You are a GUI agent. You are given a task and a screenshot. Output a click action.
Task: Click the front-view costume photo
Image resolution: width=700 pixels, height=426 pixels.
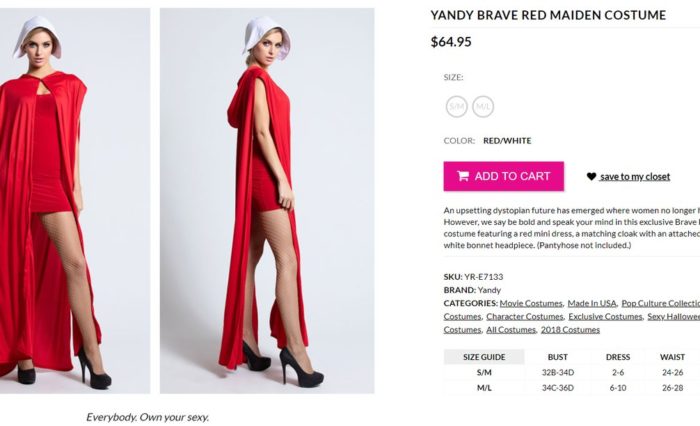click(x=75, y=200)
